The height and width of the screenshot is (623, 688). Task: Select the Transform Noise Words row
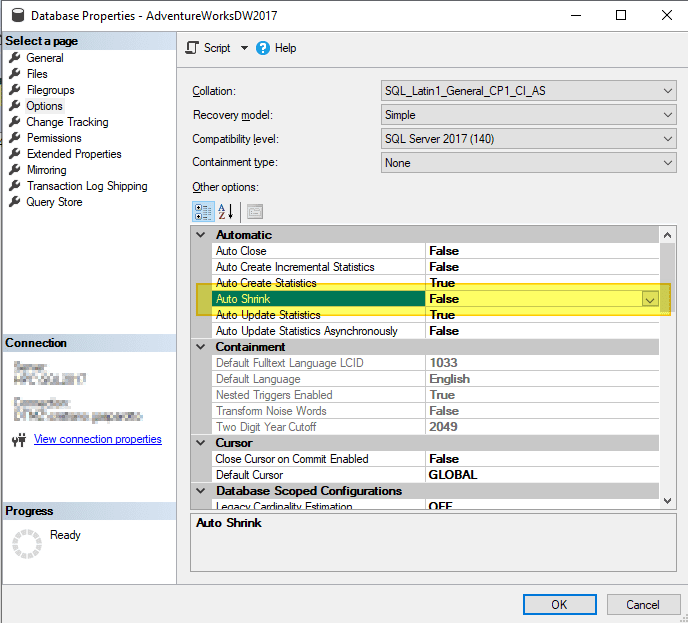coord(435,411)
